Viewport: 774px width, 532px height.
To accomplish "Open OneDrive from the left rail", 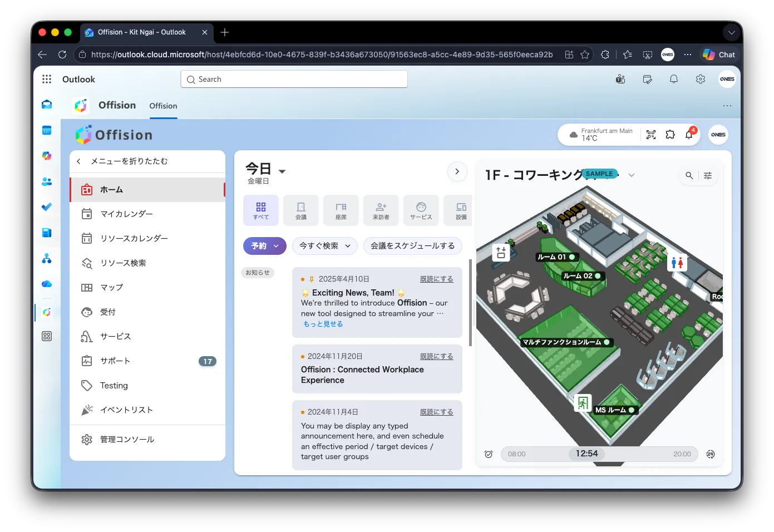I will [47, 284].
